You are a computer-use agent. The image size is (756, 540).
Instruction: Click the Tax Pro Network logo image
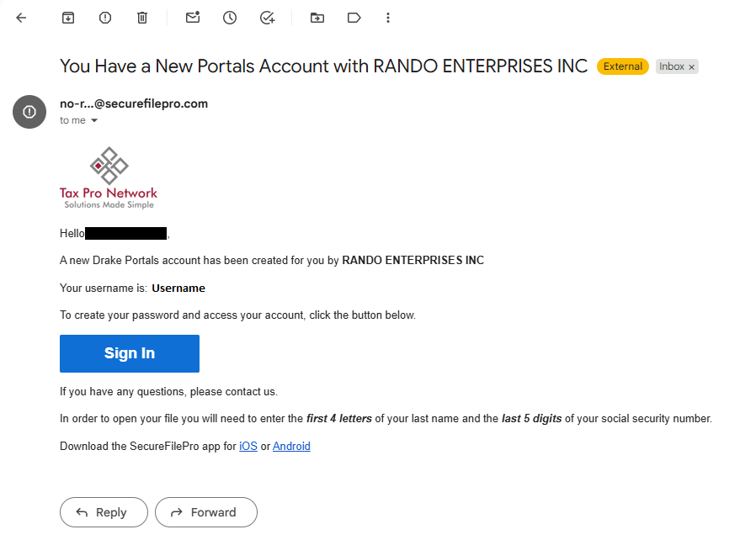tap(109, 178)
